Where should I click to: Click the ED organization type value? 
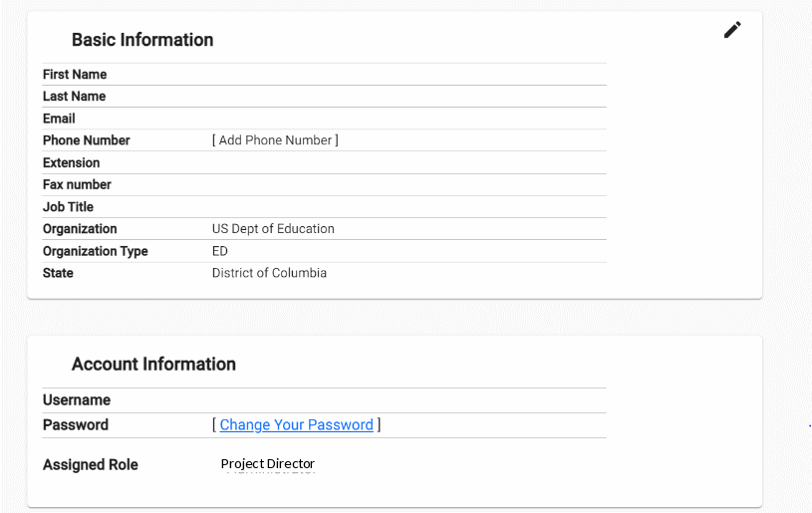(220, 251)
